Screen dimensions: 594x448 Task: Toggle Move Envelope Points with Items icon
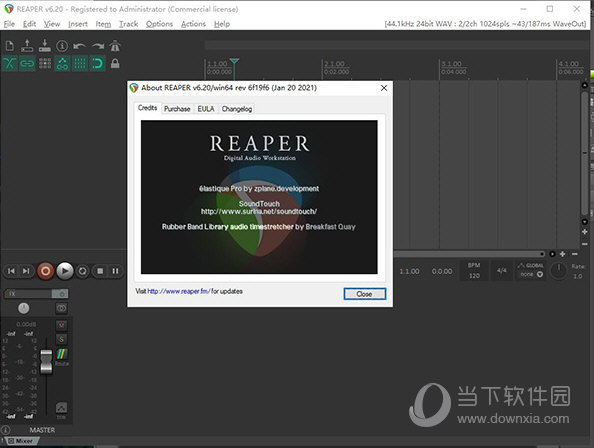(x=62, y=63)
